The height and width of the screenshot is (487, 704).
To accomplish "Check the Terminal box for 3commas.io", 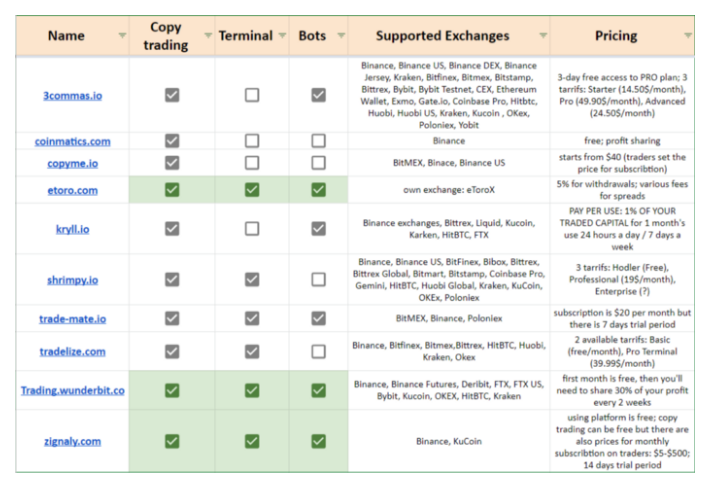I will (252, 95).
